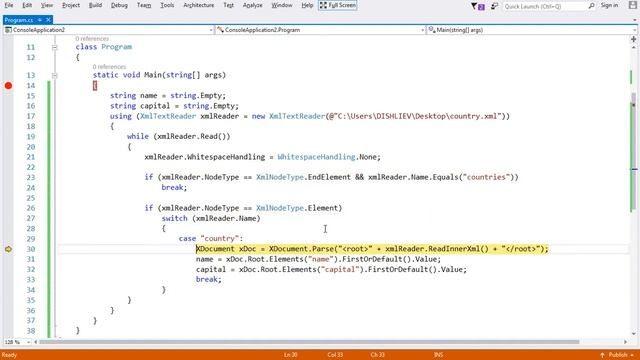Open the ConsoleApplication2.Program type dropdown
640x360 pixels.
[x=321, y=30]
